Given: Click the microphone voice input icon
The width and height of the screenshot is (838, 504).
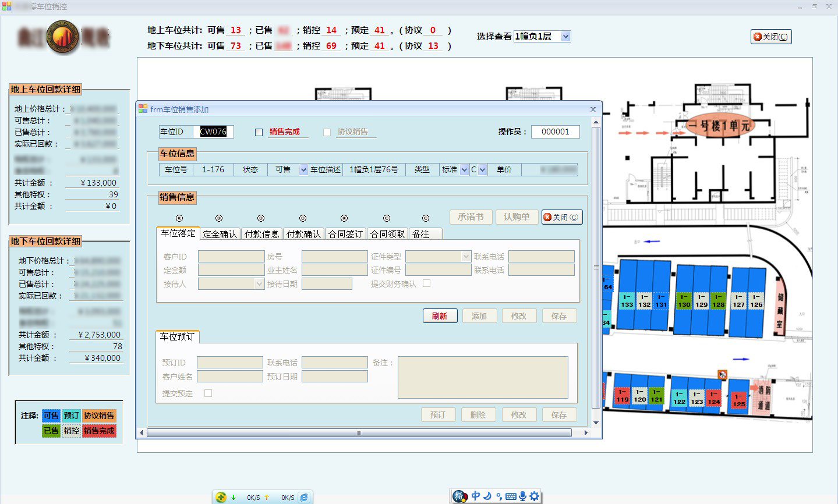Looking at the screenshot, I should [x=522, y=496].
